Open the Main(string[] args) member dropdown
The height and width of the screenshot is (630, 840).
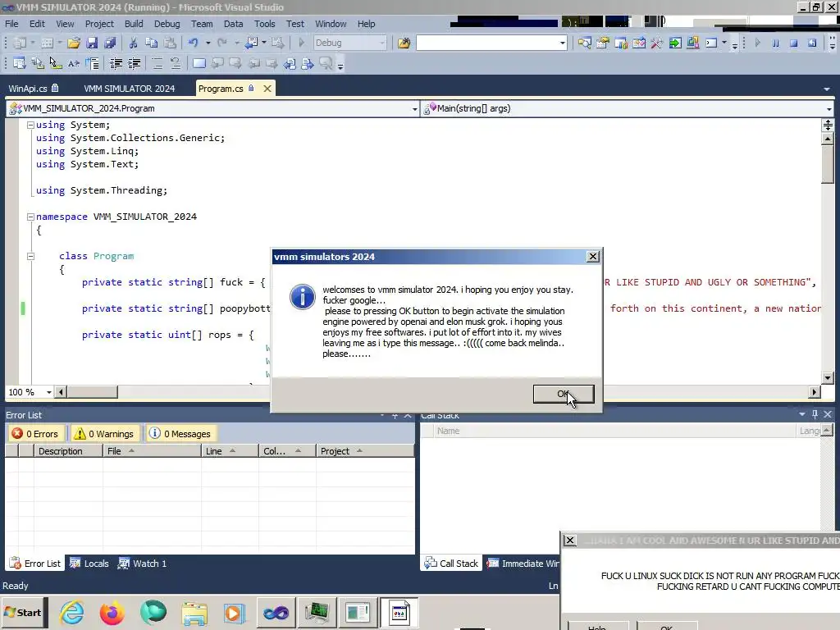(829, 109)
